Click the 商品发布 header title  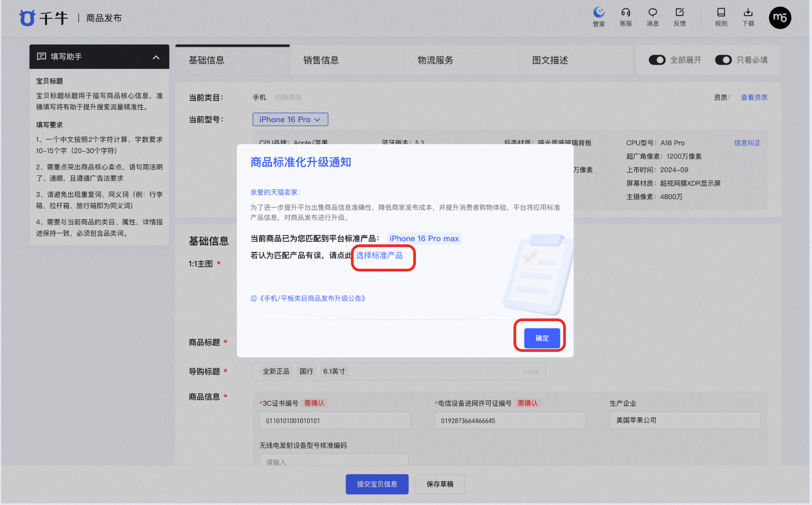pos(104,18)
